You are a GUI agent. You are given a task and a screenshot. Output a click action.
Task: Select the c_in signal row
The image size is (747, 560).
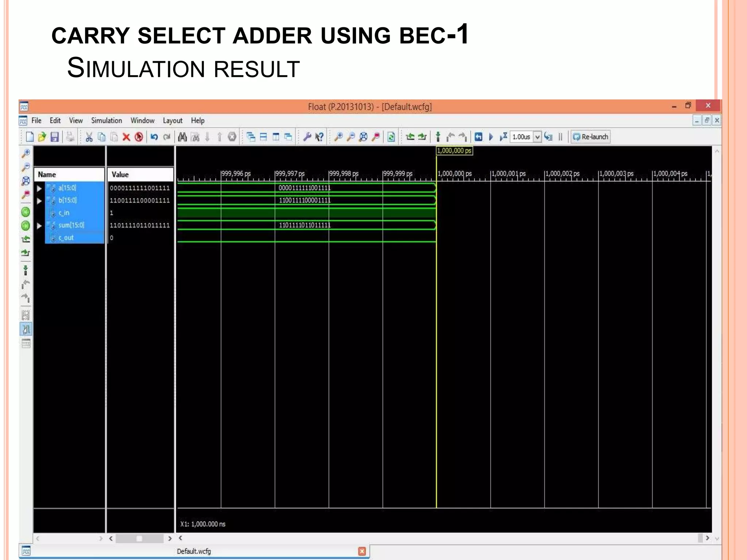(x=74, y=213)
